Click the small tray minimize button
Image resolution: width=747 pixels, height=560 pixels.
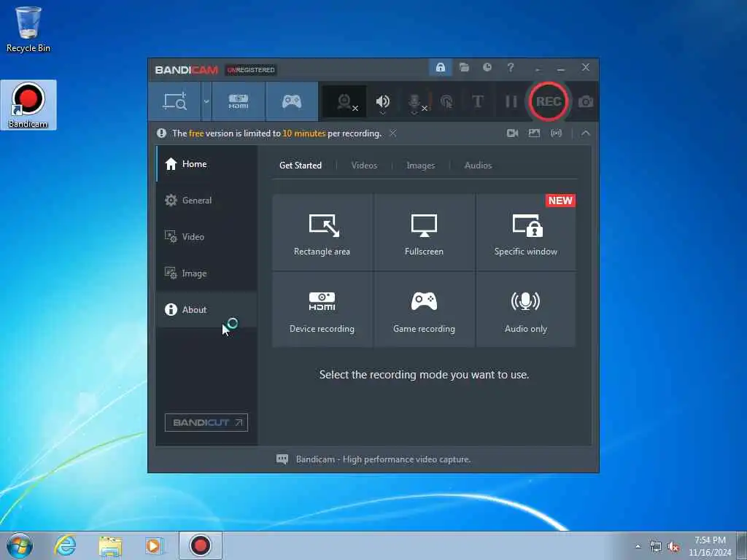pyautogui.click(x=538, y=69)
